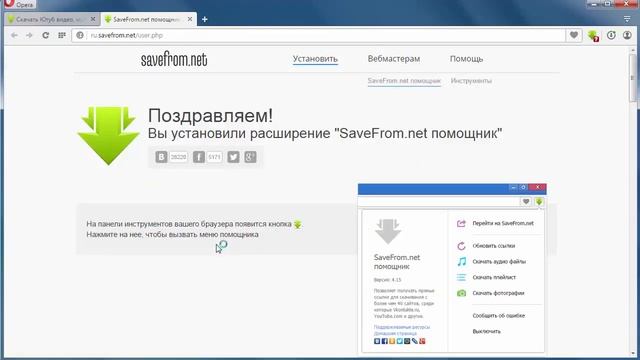Open the SaveFrom.net green arrow extension
Viewport: 640px width, 360px height.
(593, 36)
